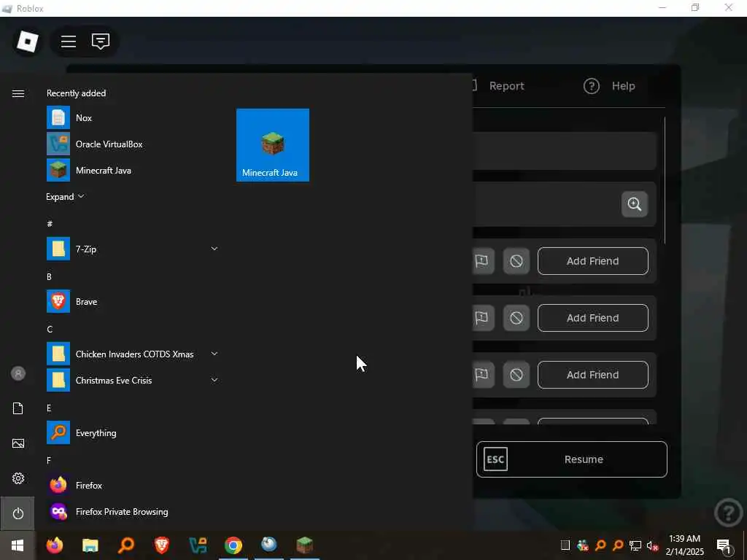Click the Roblox logo button in the game
This screenshot has height=560, width=747.
click(x=27, y=42)
